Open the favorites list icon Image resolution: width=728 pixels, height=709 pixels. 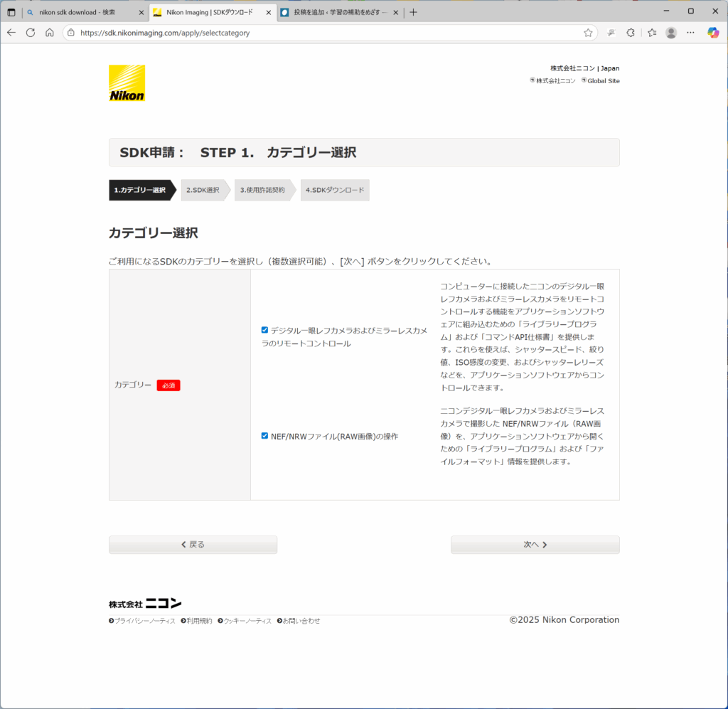[652, 33]
